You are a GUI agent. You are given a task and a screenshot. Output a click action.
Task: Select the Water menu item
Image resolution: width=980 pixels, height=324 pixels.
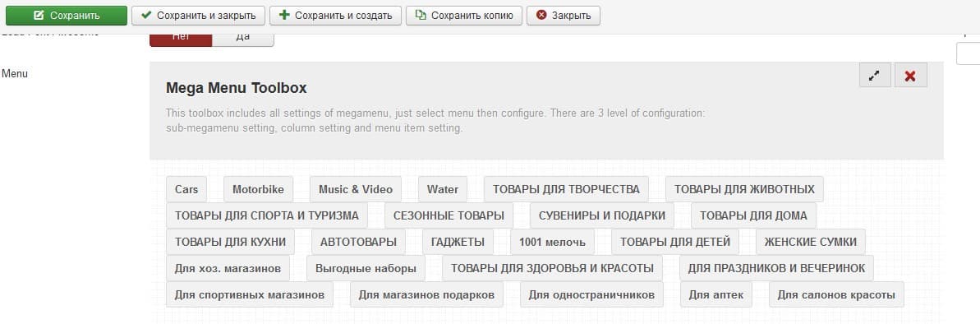click(443, 189)
